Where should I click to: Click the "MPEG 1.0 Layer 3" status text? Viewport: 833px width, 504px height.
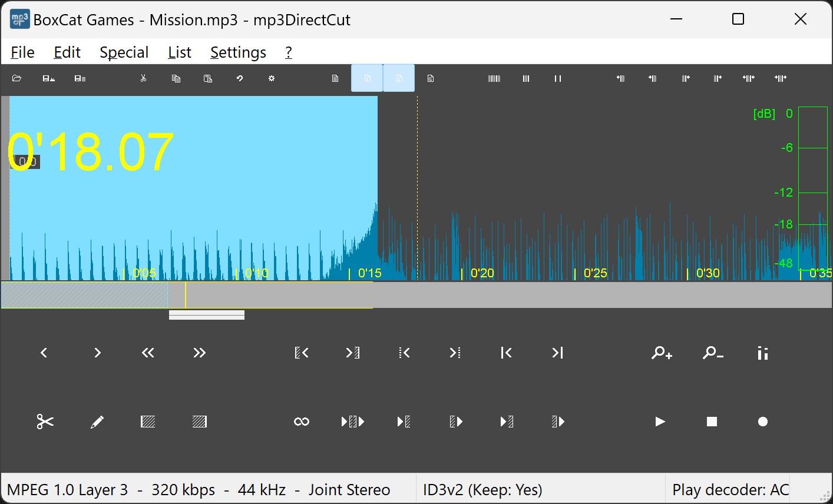[x=67, y=490]
